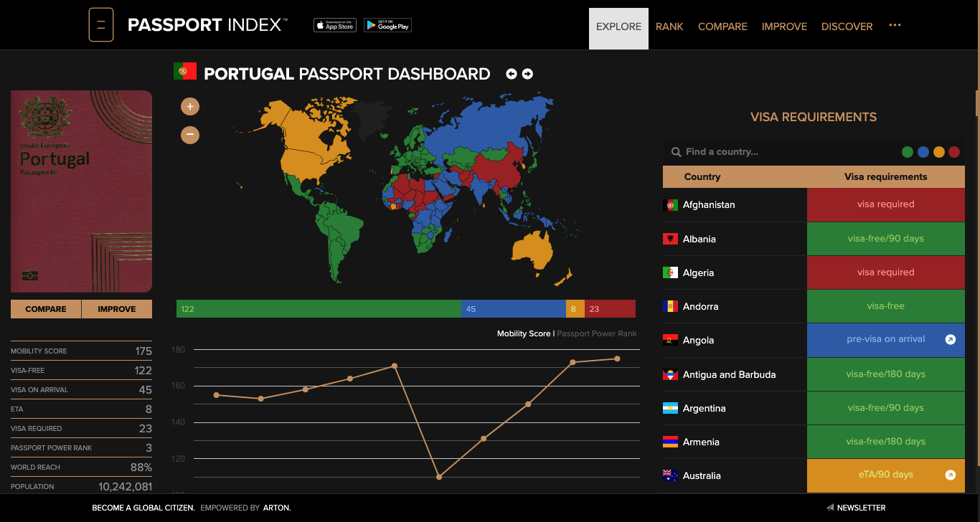Viewport: 980px width, 522px height.
Task: Select Afghanistan in the country list
Action: point(709,205)
